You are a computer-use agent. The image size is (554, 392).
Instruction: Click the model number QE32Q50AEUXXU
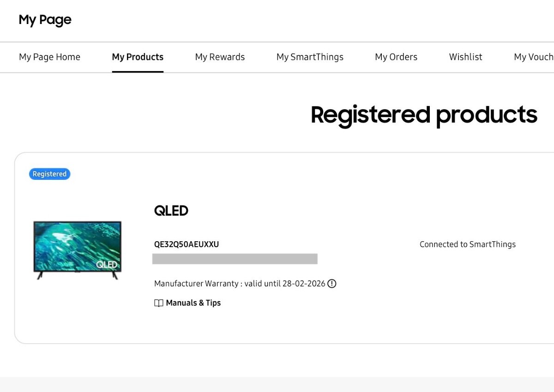click(x=187, y=244)
